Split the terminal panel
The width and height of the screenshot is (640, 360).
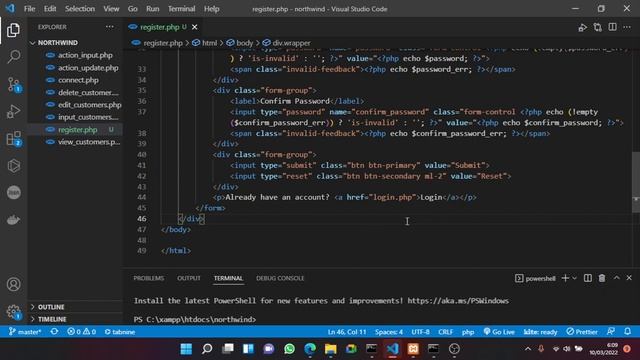588,278
